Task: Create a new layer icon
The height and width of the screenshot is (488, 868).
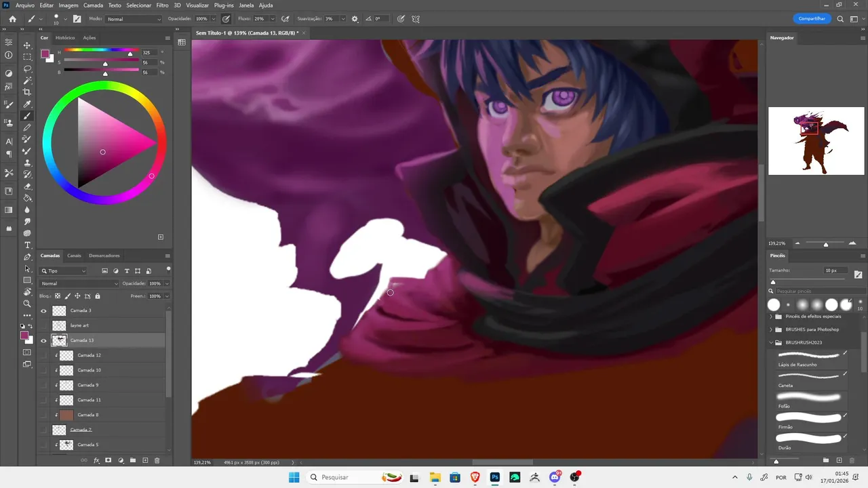Action: point(145,460)
